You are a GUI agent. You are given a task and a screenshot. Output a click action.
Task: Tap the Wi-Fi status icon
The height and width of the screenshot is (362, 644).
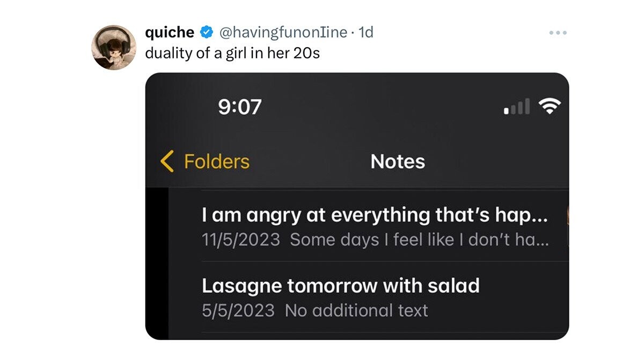coord(548,106)
